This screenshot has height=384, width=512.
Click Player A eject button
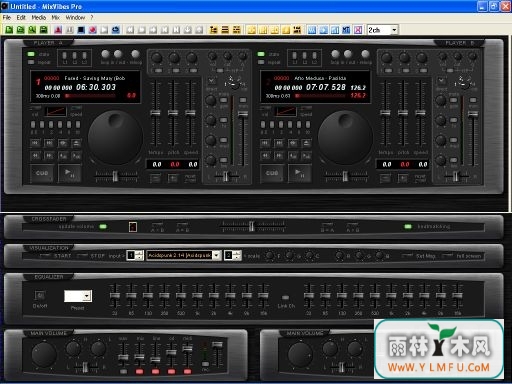(76, 143)
